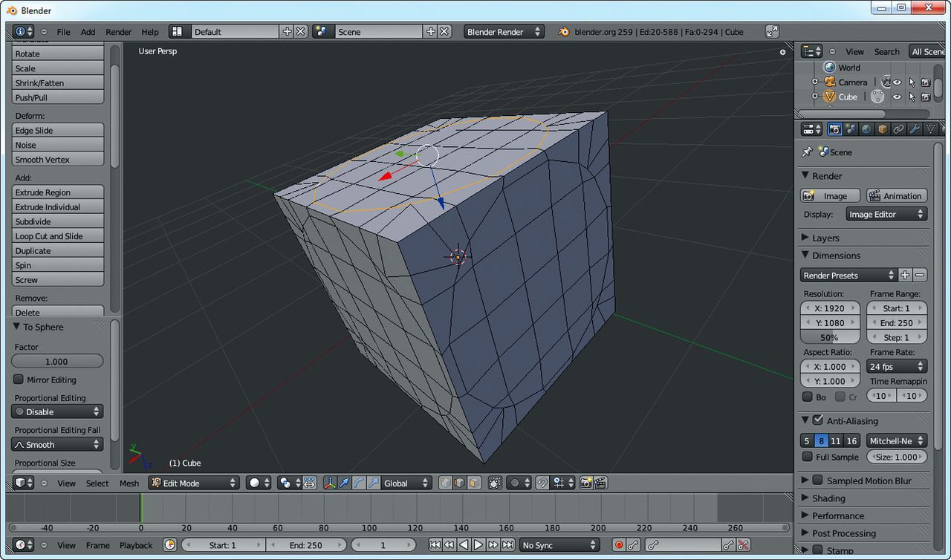
Task: Click the Extrude Region button
Action: click(x=57, y=192)
